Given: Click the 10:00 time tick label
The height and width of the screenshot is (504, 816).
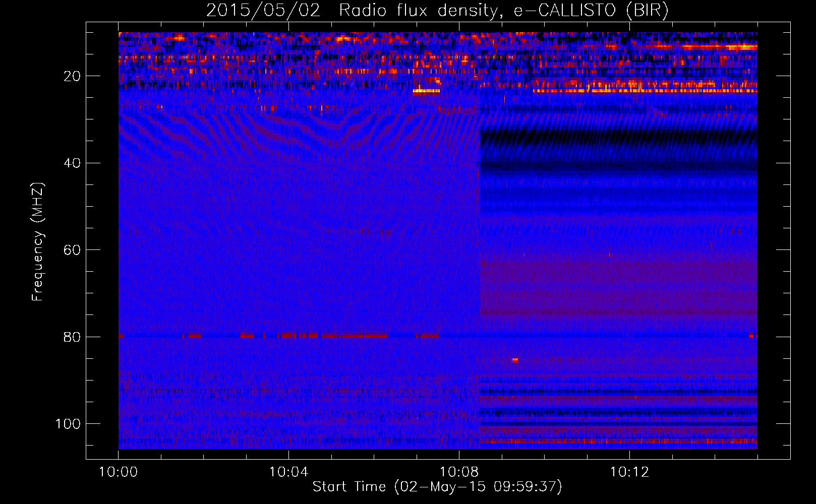Looking at the screenshot, I should click(118, 472).
